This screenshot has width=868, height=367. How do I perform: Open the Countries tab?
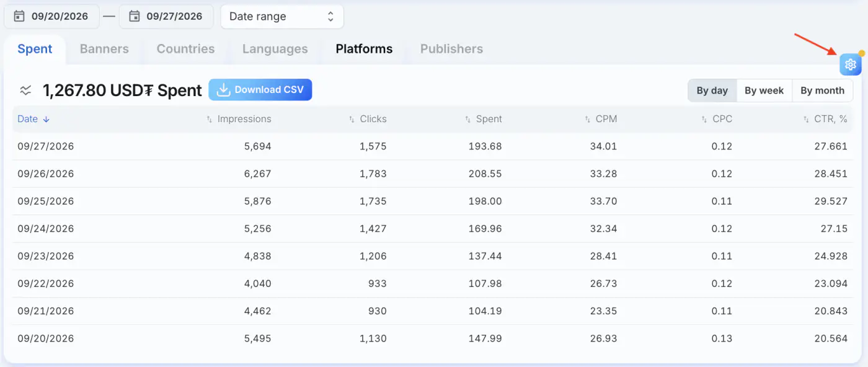coord(186,49)
